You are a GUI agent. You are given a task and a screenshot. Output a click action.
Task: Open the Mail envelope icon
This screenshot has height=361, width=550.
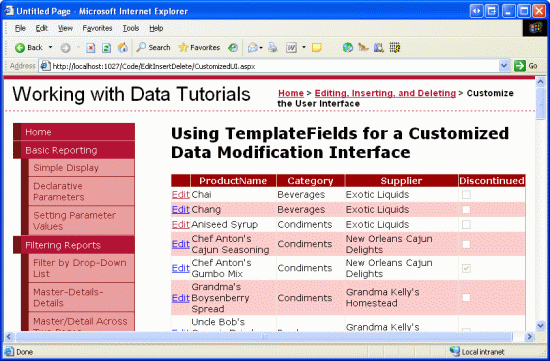(x=253, y=47)
